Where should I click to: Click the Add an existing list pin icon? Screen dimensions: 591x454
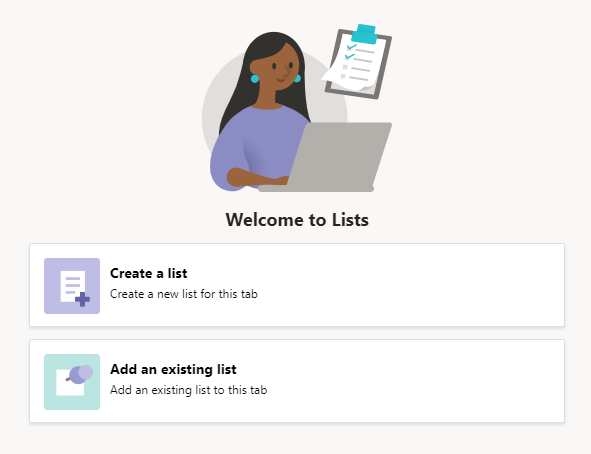click(72, 382)
